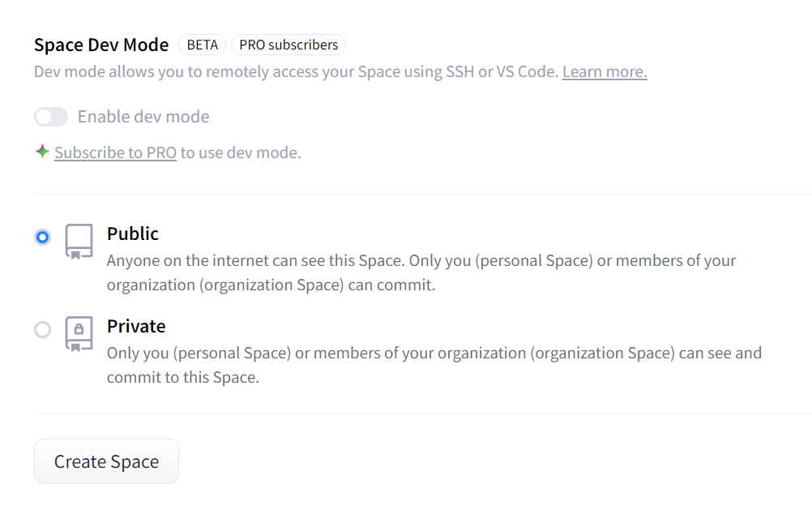Viewport: 812px width, 506px height.
Task: Click the bold Public visibility title
Action: click(133, 234)
